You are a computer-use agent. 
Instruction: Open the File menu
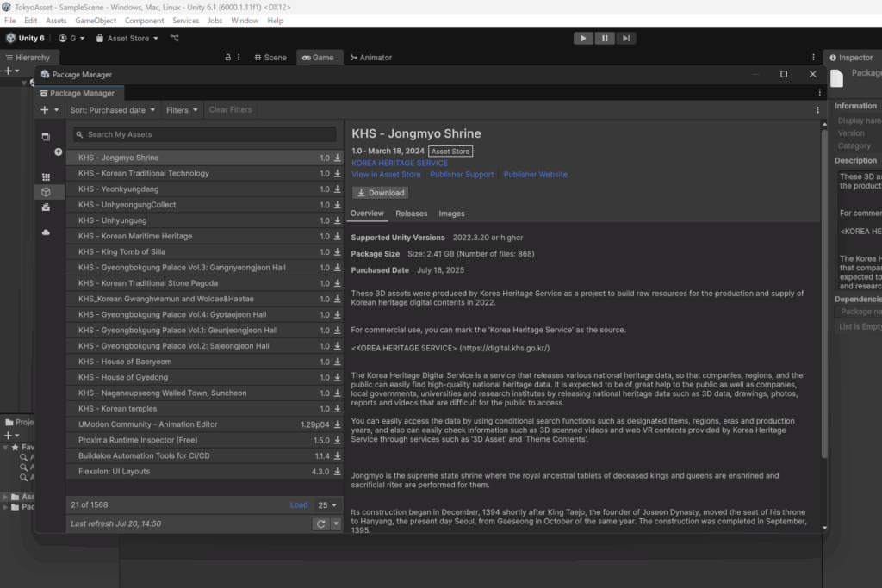[x=10, y=21]
